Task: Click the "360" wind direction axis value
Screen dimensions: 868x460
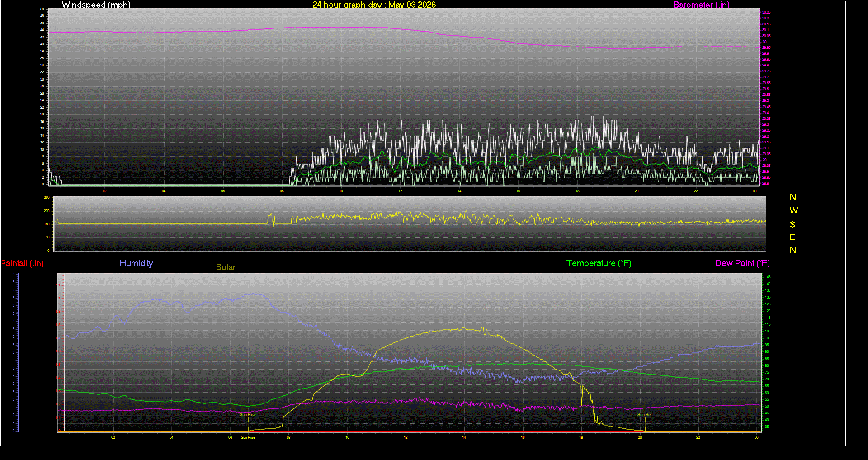Action: [47, 198]
